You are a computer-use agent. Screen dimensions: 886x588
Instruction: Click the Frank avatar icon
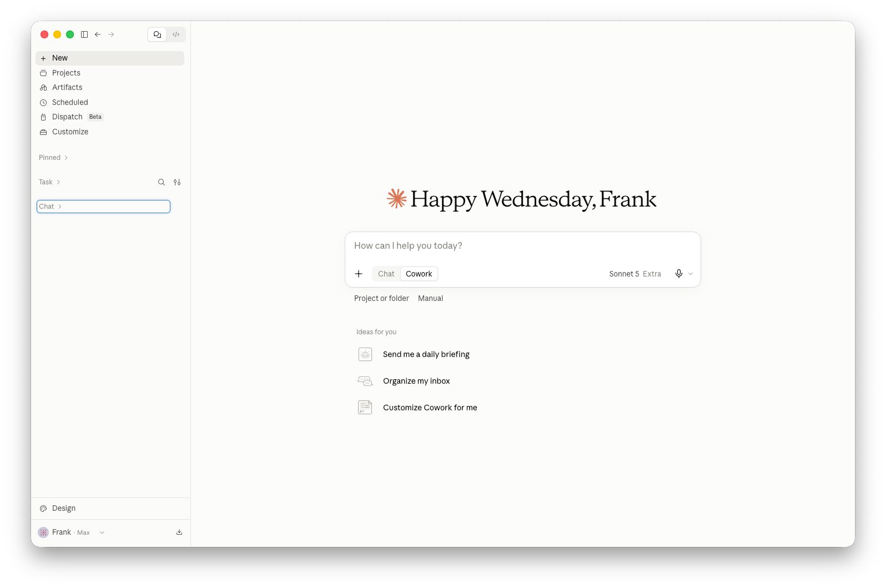click(43, 532)
